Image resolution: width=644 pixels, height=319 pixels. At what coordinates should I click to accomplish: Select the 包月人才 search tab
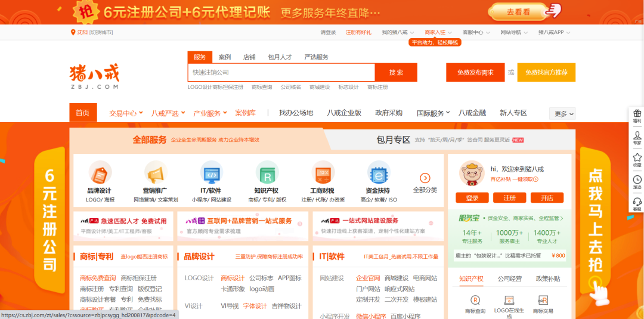280,57
